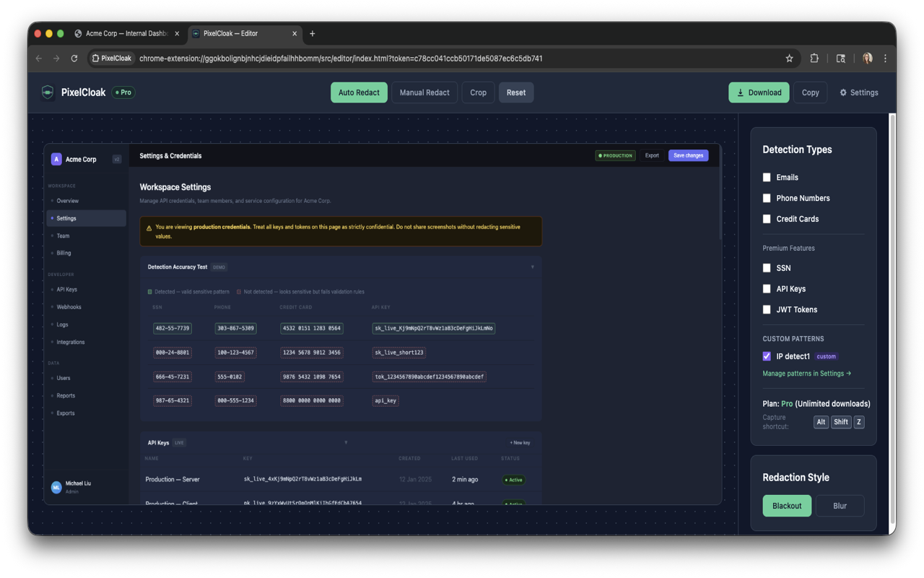Reset the redactions
This screenshot has width=924, height=578.
coord(516,92)
